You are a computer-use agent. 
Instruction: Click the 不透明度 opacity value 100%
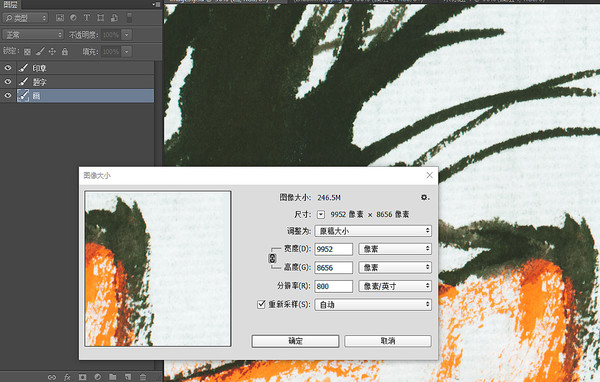coord(111,35)
